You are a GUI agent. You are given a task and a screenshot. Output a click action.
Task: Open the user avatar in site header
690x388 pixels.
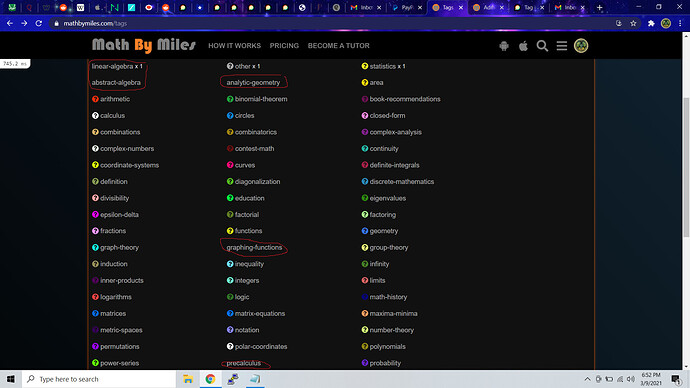(581, 46)
